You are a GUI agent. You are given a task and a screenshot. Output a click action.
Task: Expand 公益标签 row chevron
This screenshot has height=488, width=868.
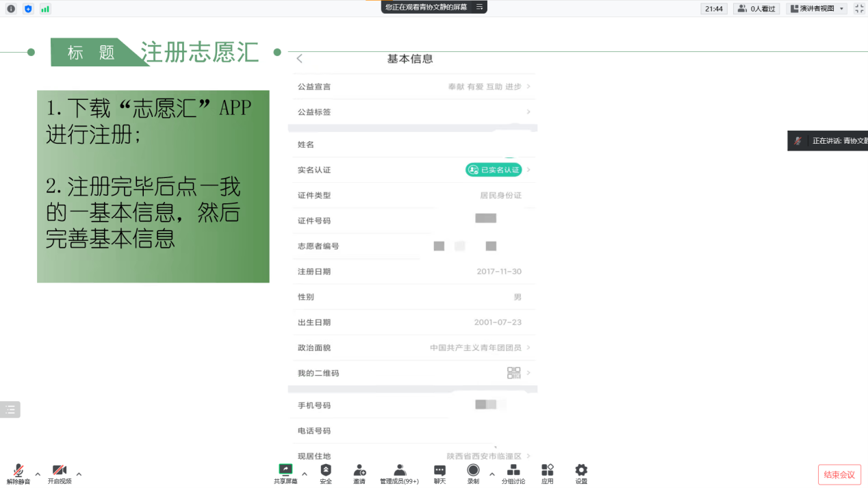[x=528, y=112]
